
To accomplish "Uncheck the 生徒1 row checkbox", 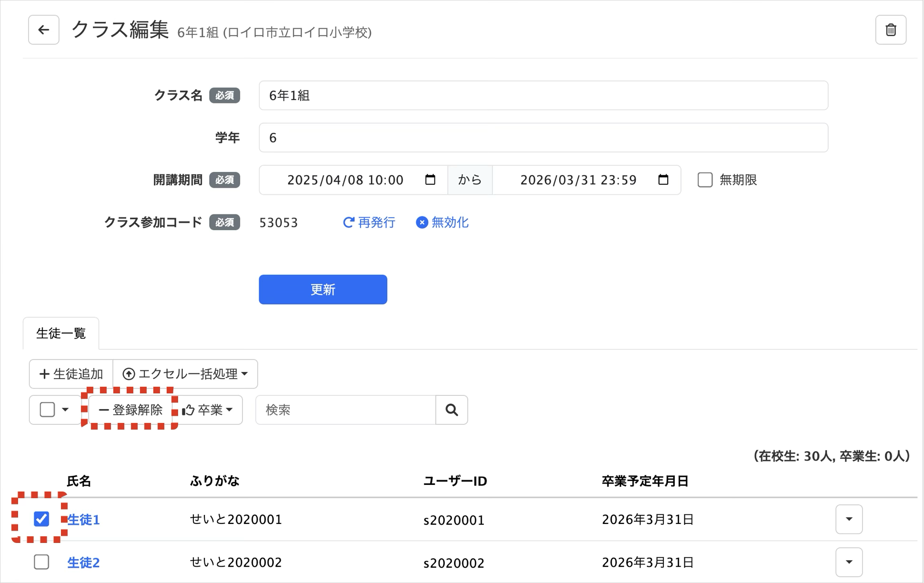I will (41, 519).
